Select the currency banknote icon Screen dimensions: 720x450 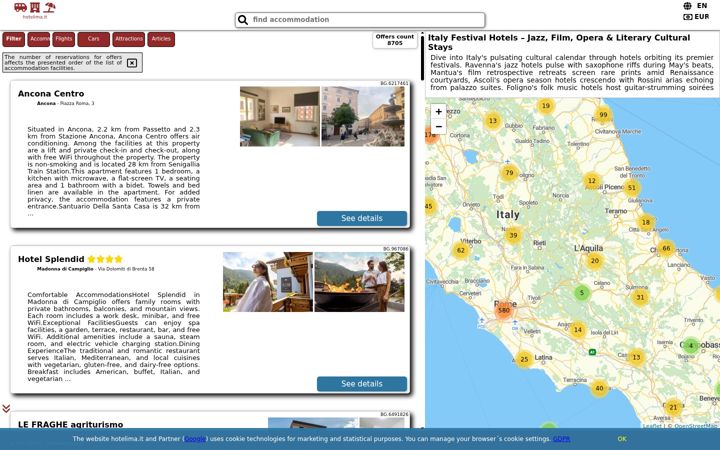[x=687, y=17]
